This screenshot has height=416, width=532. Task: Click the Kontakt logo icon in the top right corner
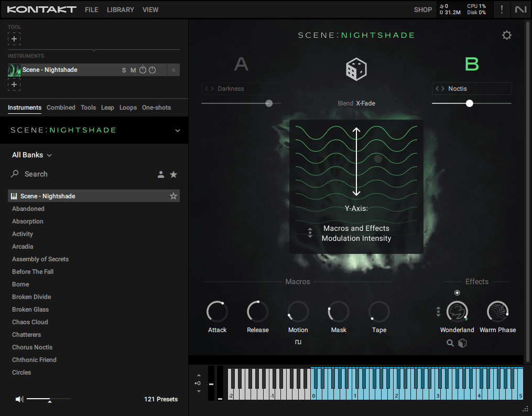coord(522,9)
